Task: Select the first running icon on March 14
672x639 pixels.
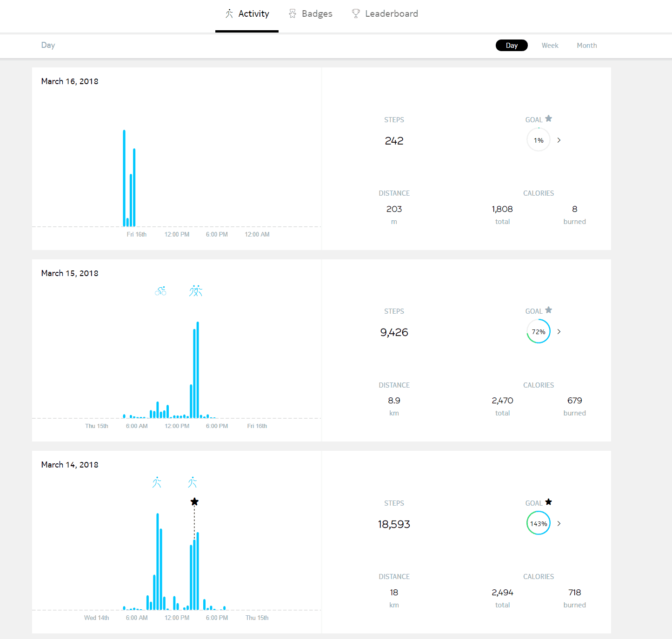Action: 157,482
